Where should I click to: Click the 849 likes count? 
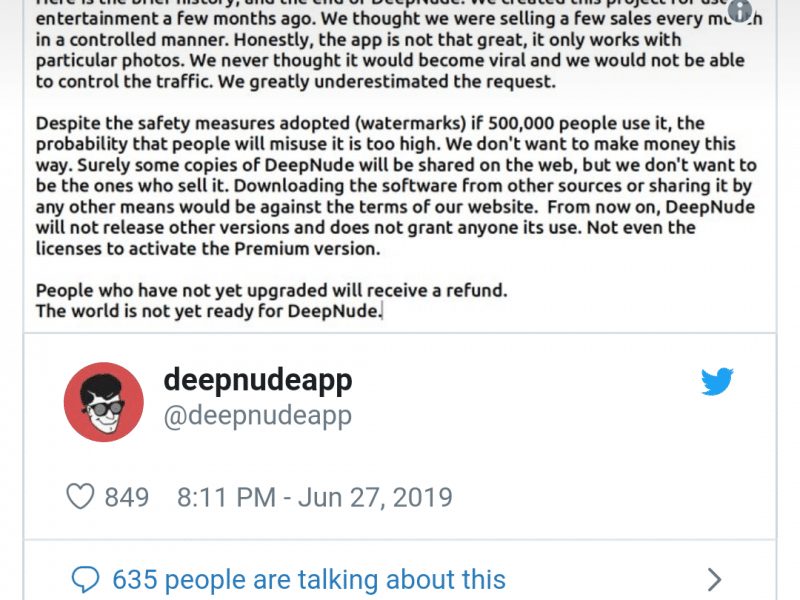127,497
